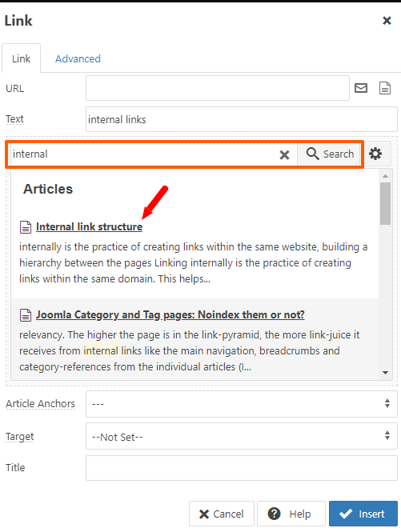401x532 pixels.
Task: Click the Search button with magnifier icon
Action: pos(329,154)
